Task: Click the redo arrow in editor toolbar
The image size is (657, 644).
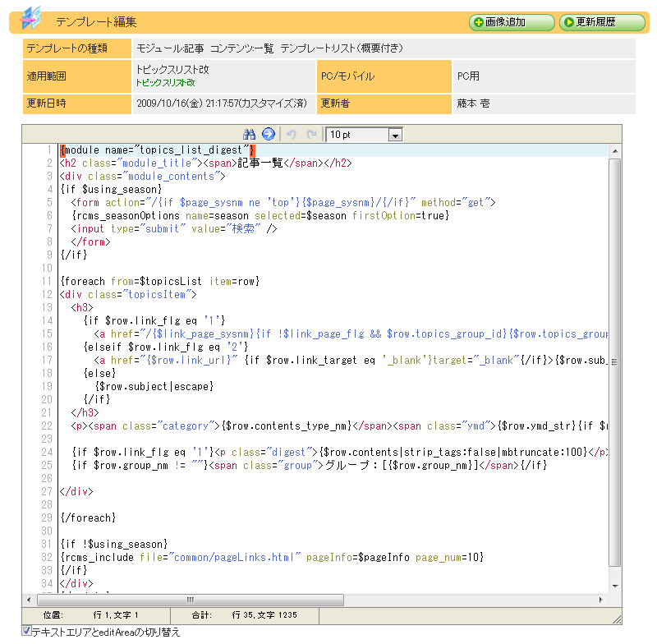Action: (311, 134)
